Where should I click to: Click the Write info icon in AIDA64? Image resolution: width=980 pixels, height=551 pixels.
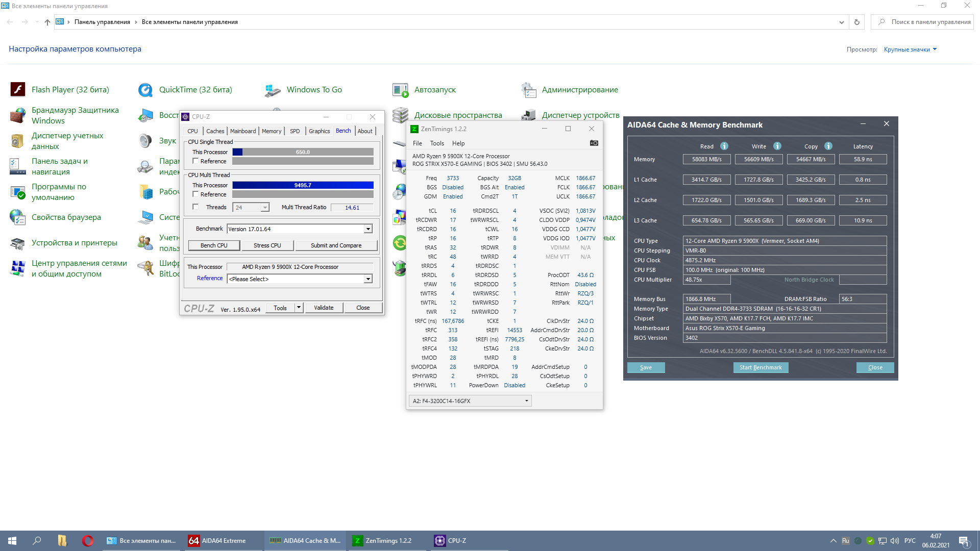point(777,146)
